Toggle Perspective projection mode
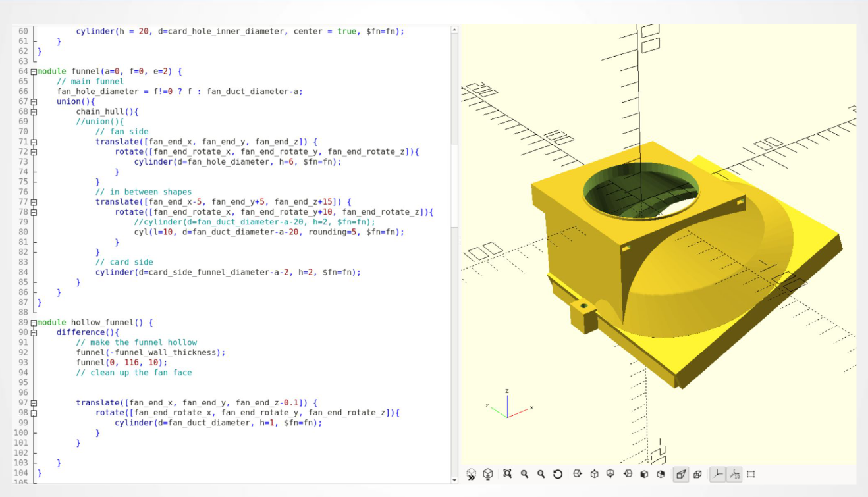 pyautogui.click(x=682, y=474)
